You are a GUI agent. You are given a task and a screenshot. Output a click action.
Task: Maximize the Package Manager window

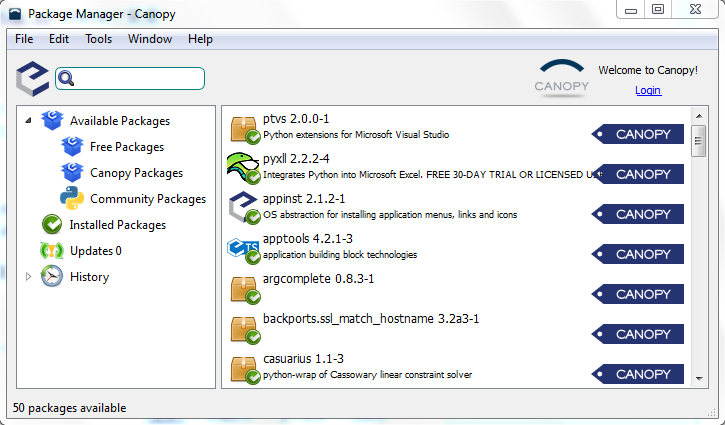(x=658, y=9)
